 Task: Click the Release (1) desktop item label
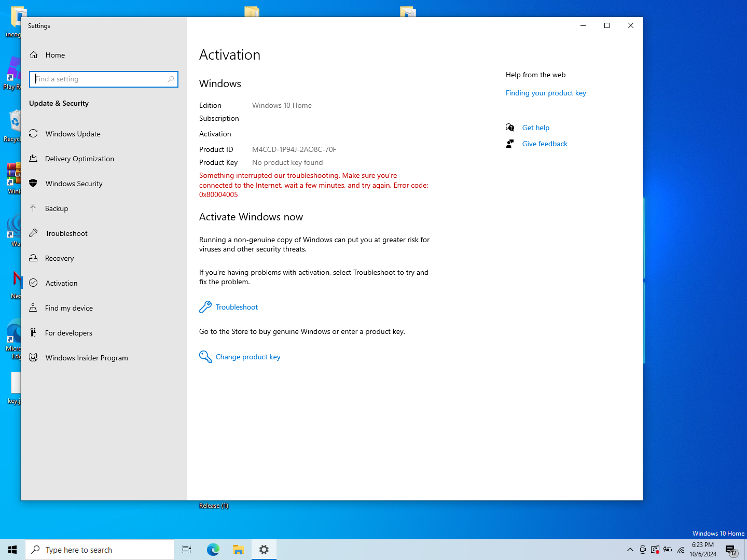coord(214,506)
